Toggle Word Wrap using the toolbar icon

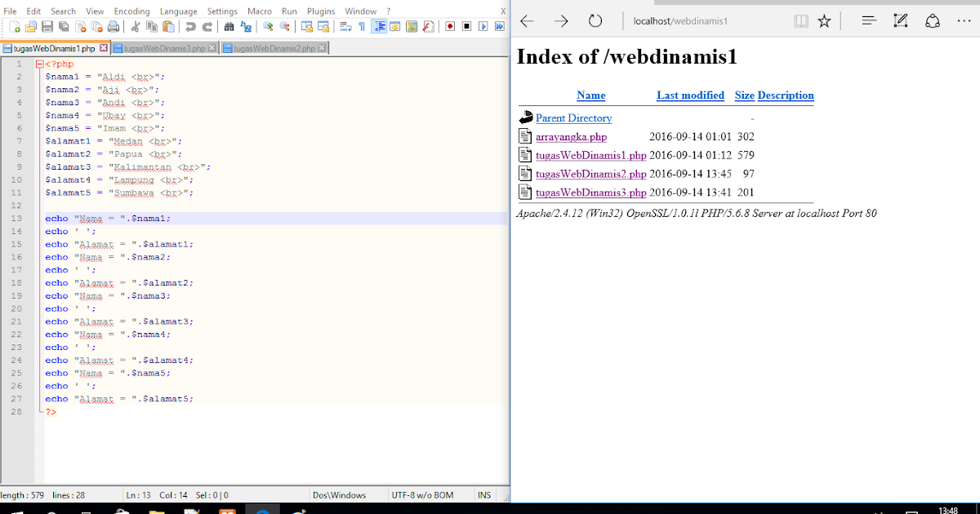(x=344, y=27)
